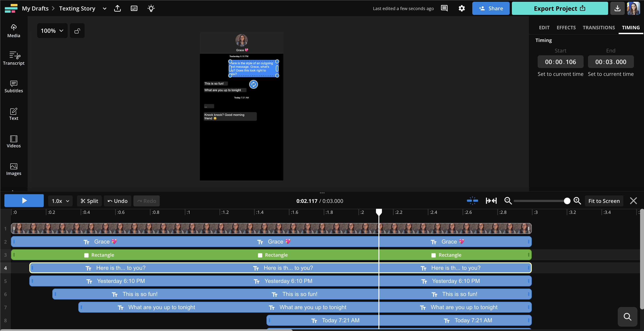Click the timeline zoom out magnifier
This screenshot has height=331, width=644.
click(508, 201)
